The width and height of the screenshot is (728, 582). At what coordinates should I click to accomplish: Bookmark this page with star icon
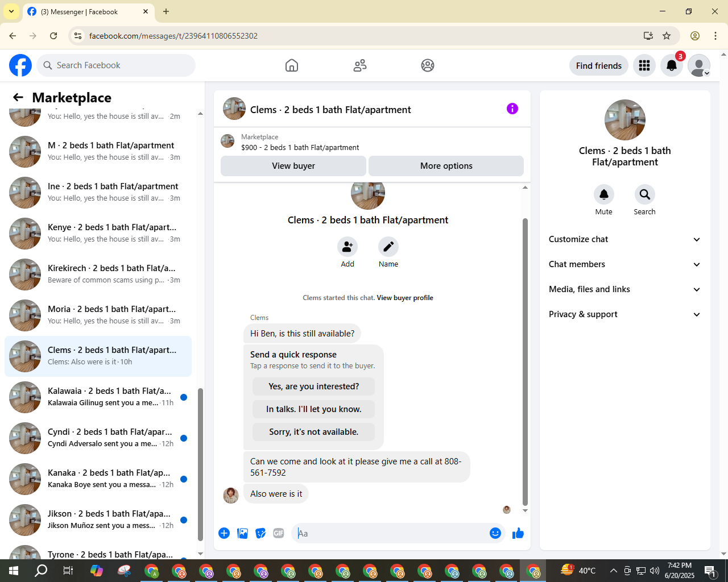tap(667, 36)
